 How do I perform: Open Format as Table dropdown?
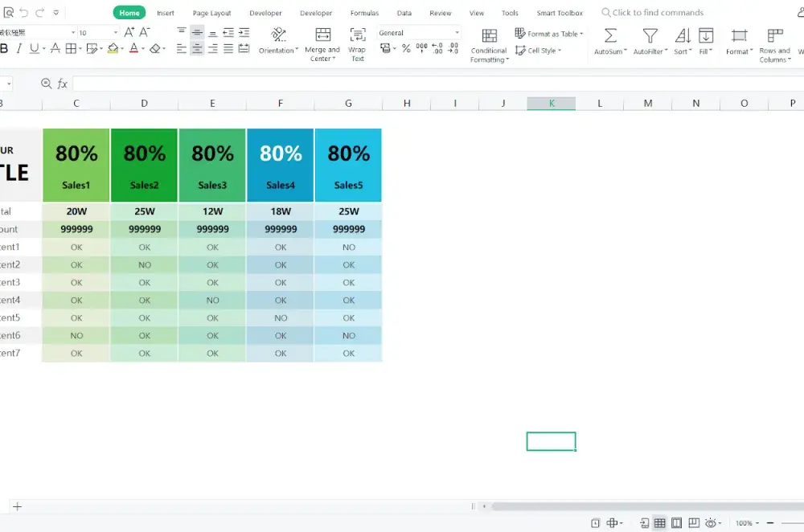(x=549, y=34)
